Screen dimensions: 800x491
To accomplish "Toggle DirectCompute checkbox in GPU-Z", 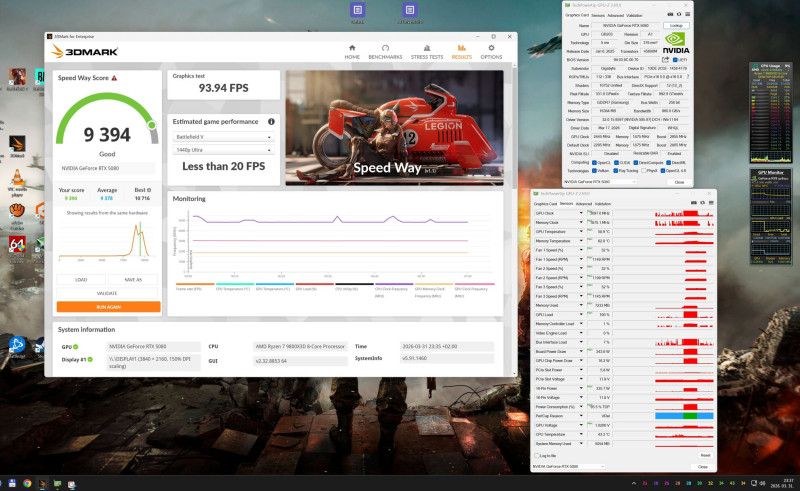I will 638,162.
